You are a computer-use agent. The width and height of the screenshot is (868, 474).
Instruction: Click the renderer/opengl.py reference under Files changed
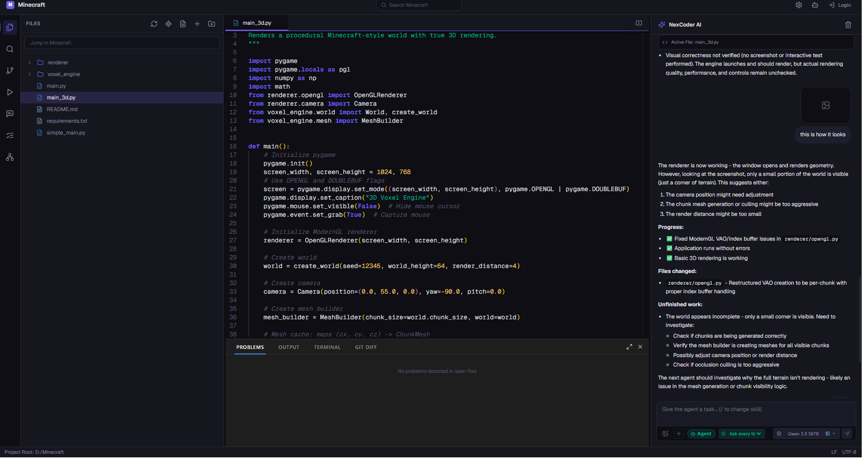(x=695, y=283)
